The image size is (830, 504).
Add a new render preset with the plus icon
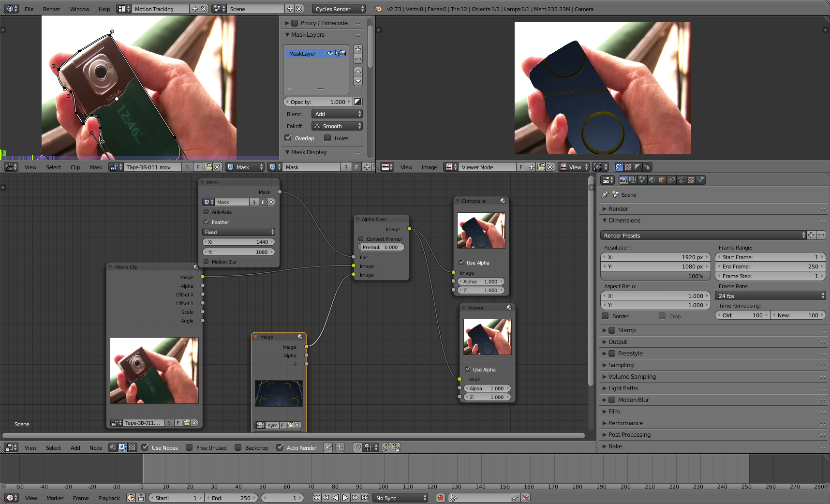pyautogui.click(x=811, y=235)
